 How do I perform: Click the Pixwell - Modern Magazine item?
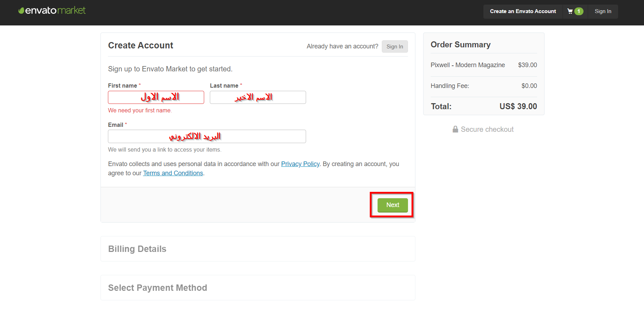click(x=467, y=65)
